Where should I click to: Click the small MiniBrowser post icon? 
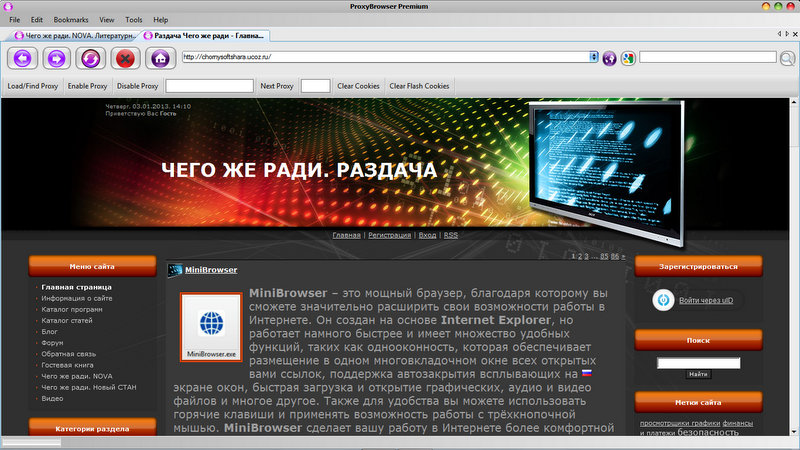175,270
